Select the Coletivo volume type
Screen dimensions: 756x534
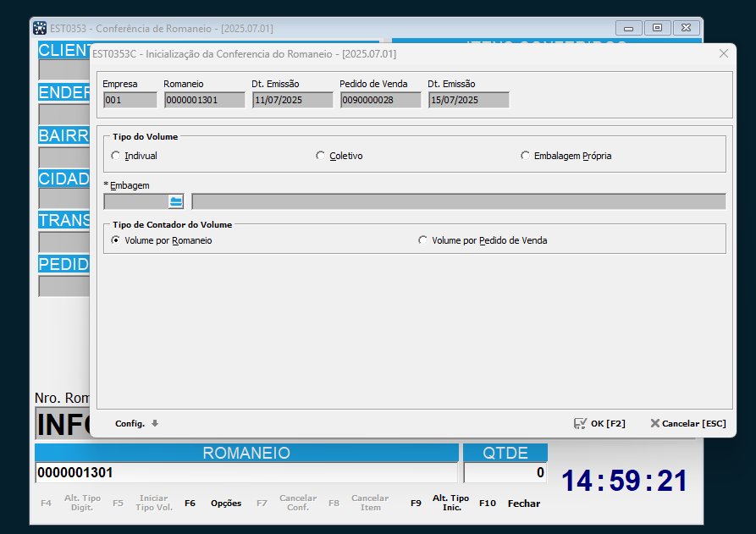pyautogui.click(x=339, y=156)
